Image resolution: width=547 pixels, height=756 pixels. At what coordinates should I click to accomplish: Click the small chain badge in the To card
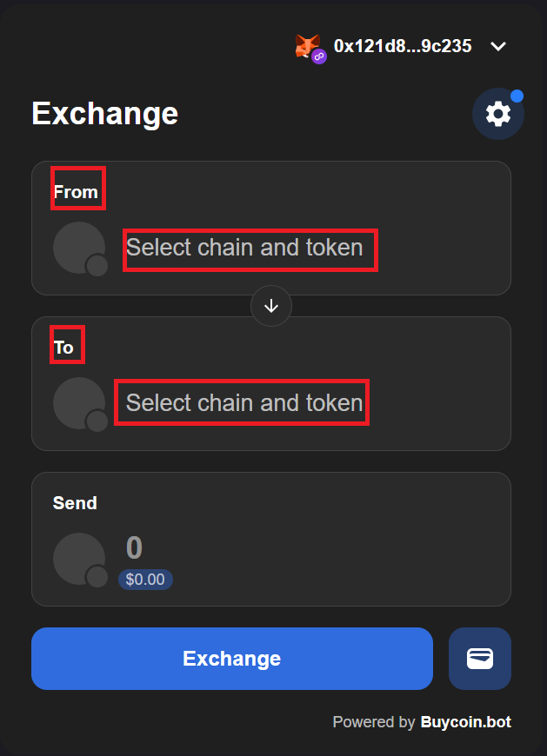pyautogui.click(x=97, y=421)
